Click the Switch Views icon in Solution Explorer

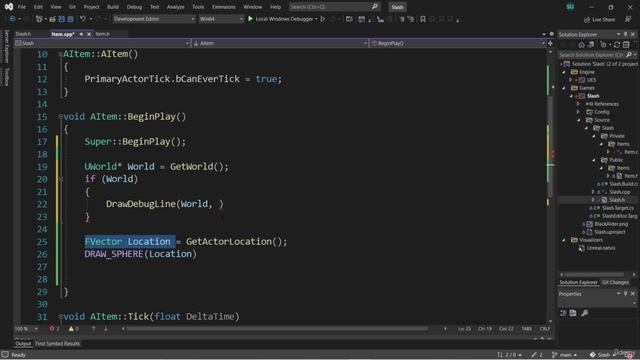(590, 45)
